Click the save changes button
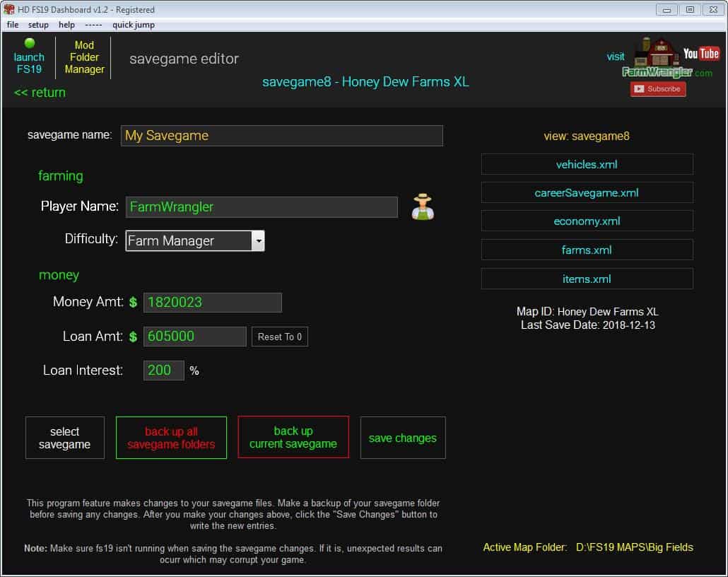Image resolution: width=728 pixels, height=577 pixels. click(x=403, y=438)
